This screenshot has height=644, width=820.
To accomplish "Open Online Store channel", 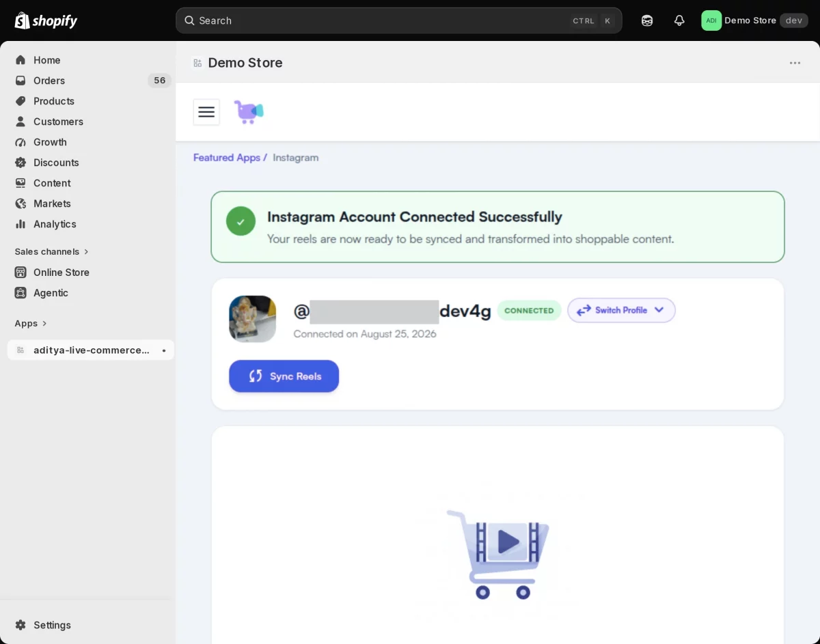I will tap(90, 272).
